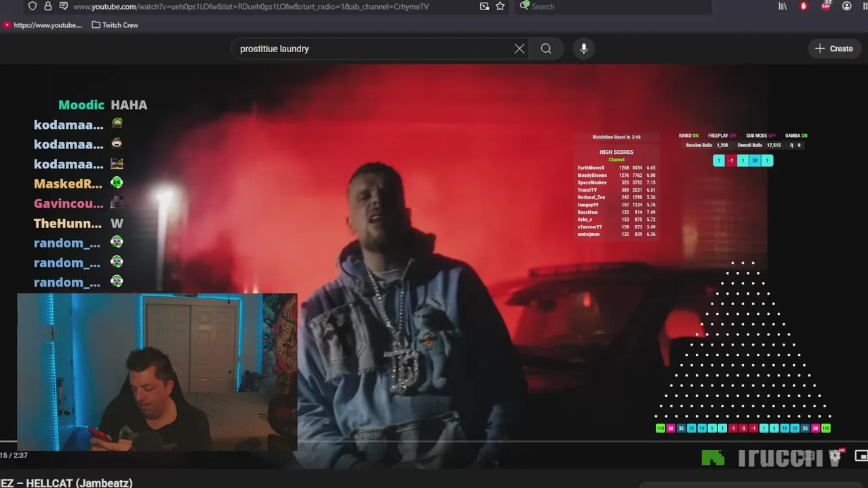
Task: Click the EarthMoverX high score row
Action: 616,167
